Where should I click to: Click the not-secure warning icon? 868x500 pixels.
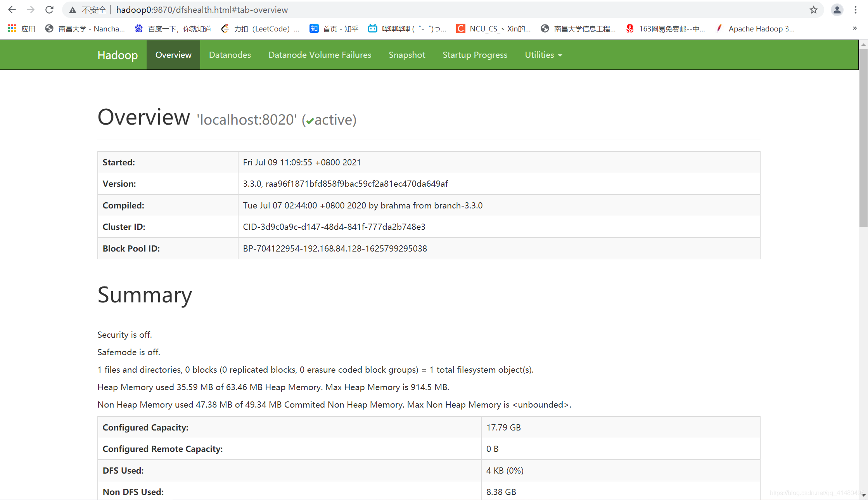point(73,10)
